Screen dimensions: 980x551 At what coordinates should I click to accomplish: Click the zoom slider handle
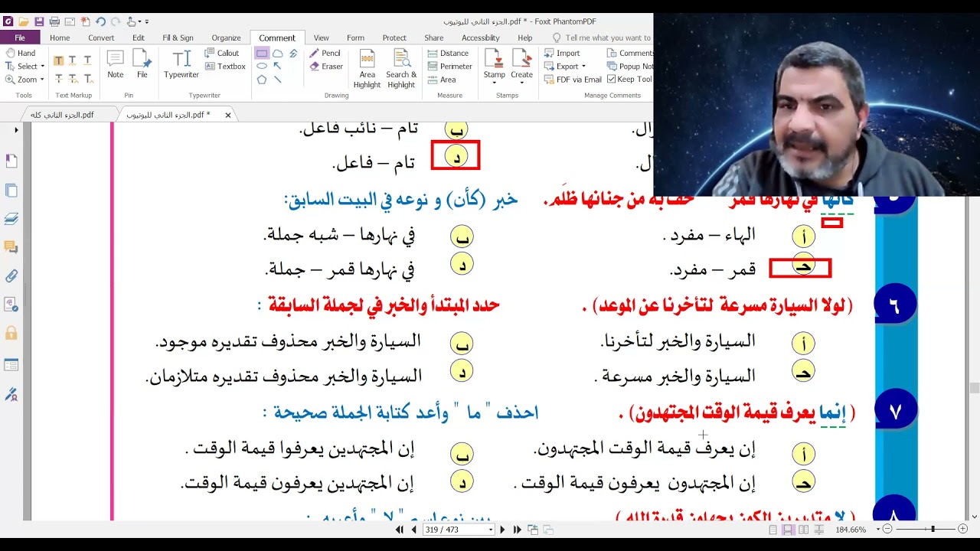coord(932,530)
